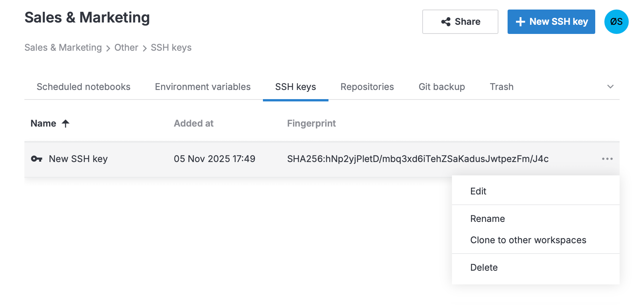This screenshot has height=305, width=644.
Task: Click the sort arrow beside the Name column
Action: 66,123
